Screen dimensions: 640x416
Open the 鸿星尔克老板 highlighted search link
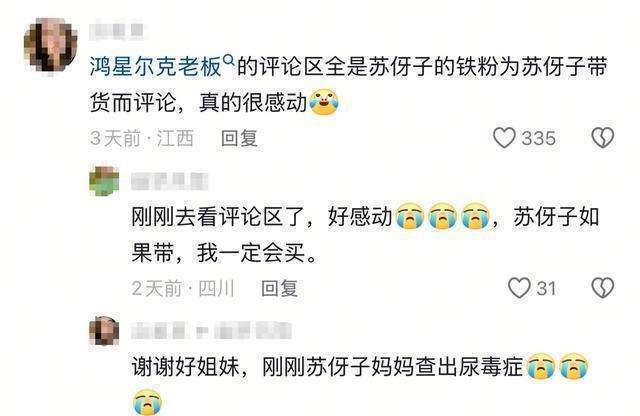155,67
